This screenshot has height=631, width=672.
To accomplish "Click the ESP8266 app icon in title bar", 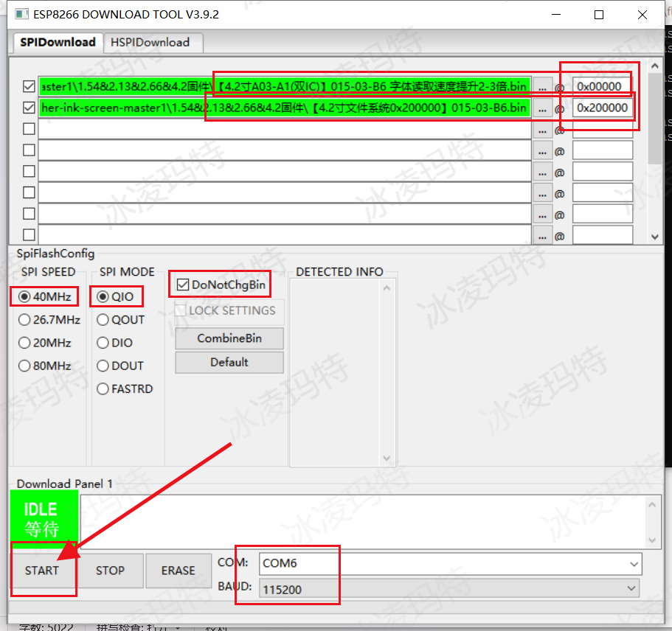I will click(21, 14).
